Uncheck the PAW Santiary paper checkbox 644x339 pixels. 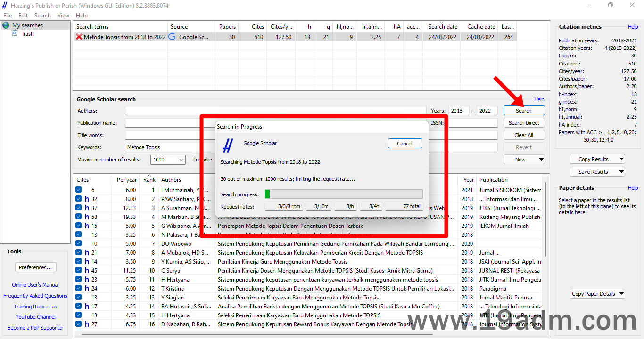[x=78, y=199]
